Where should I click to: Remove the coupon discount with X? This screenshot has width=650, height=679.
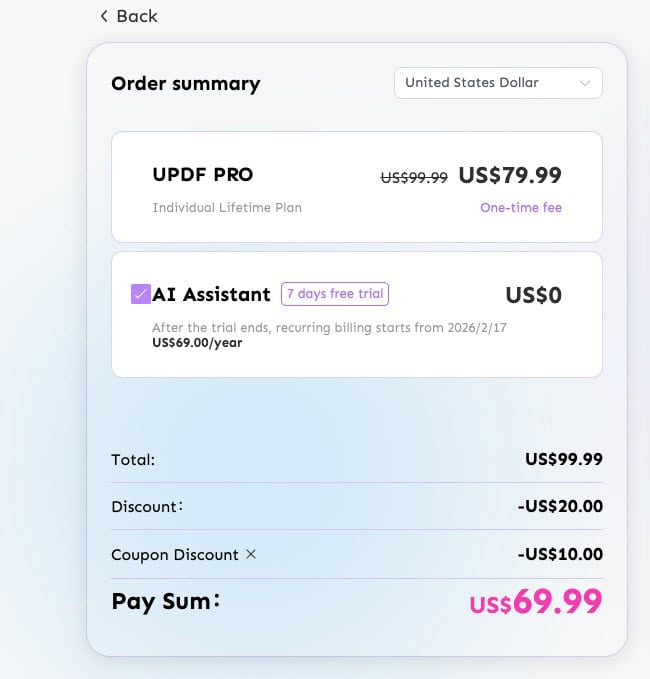[251, 554]
